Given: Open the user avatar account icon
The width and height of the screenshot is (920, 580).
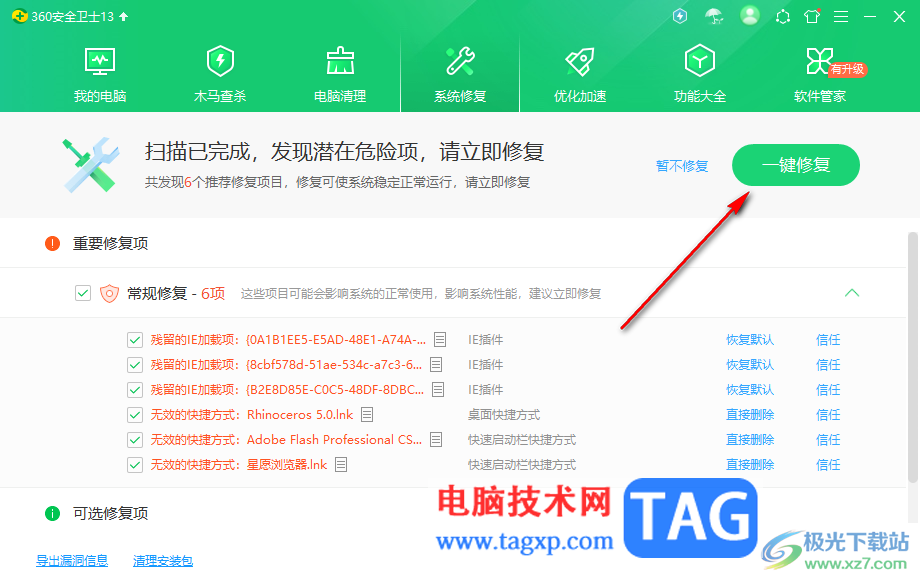Looking at the screenshot, I should [749, 15].
